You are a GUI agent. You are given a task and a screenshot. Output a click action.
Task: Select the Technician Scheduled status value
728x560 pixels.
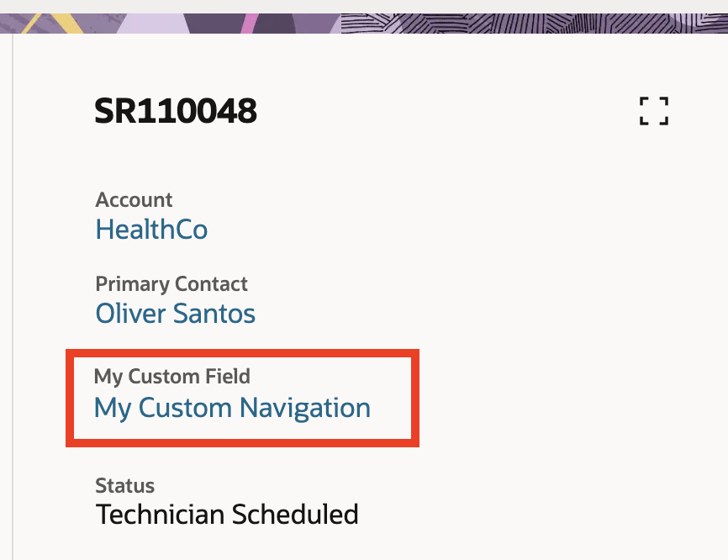coord(227,514)
